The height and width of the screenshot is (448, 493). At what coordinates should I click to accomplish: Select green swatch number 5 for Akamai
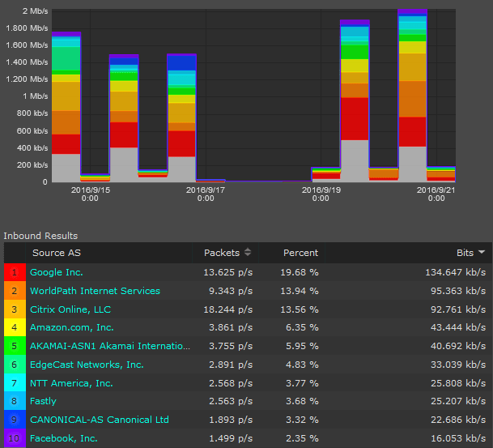pyautogui.click(x=15, y=346)
